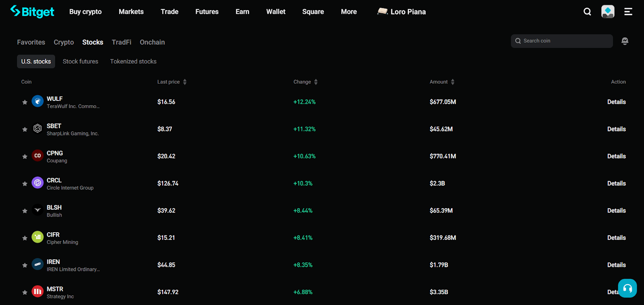This screenshot has height=305, width=644.
Task: Click the SharpLink Gaming, Inc. name
Action: point(72,134)
